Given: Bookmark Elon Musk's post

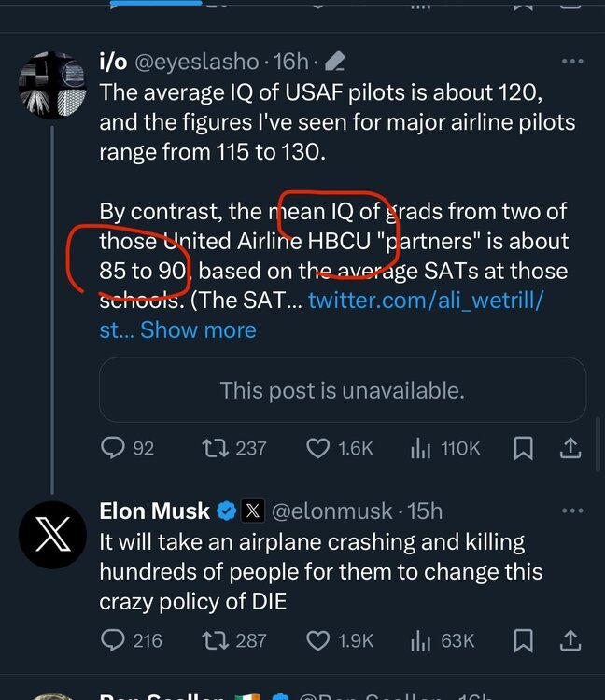Looking at the screenshot, I should [524, 640].
